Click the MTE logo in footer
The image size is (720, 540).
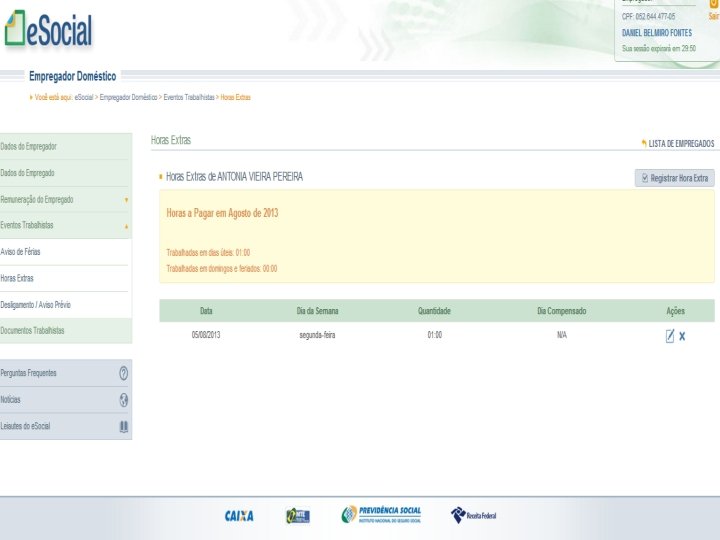[x=298, y=516]
